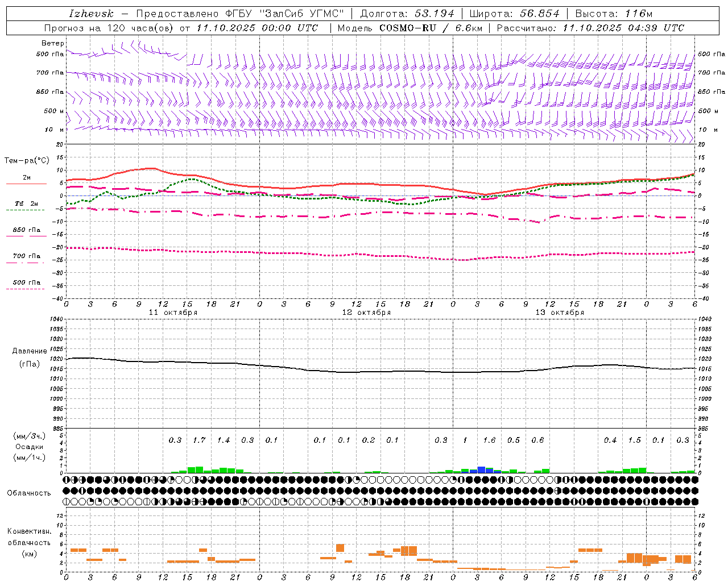This screenshot has width=728, height=582.
Task: Select the 'Td 2м' dew point legend entry
Action: point(27,203)
